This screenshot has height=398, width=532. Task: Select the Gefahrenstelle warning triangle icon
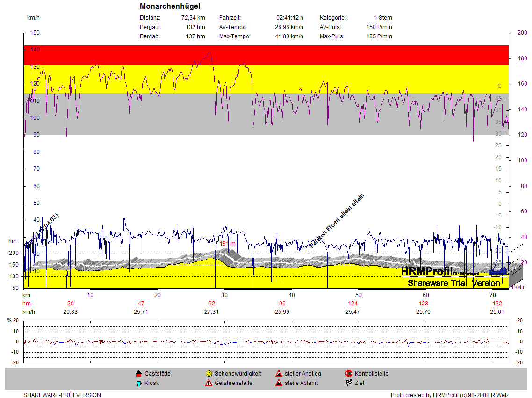click(x=208, y=383)
